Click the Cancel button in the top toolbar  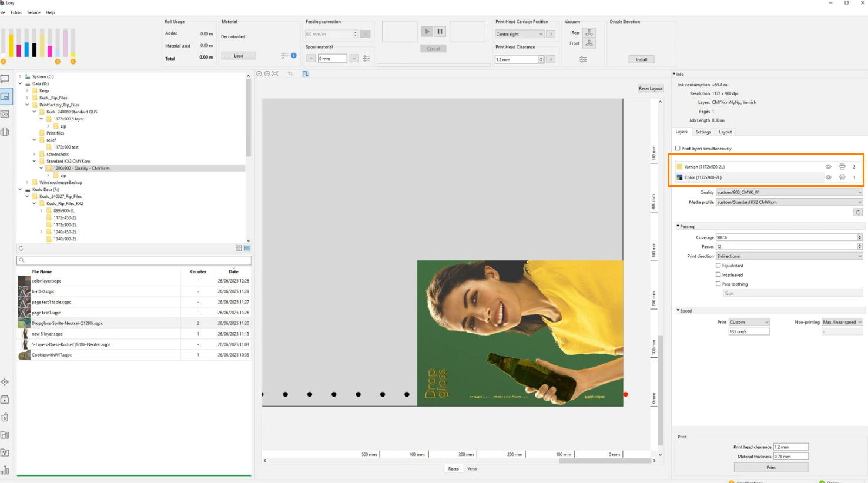(x=433, y=49)
